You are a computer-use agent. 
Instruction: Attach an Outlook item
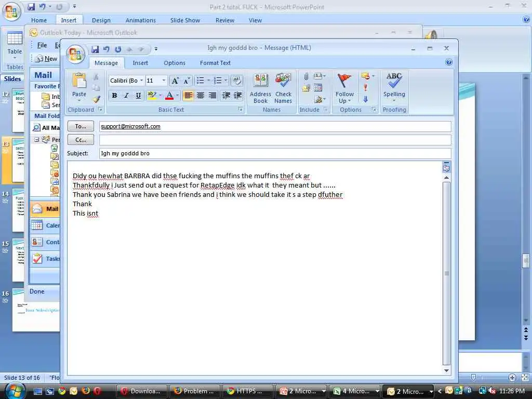pos(306,88)
